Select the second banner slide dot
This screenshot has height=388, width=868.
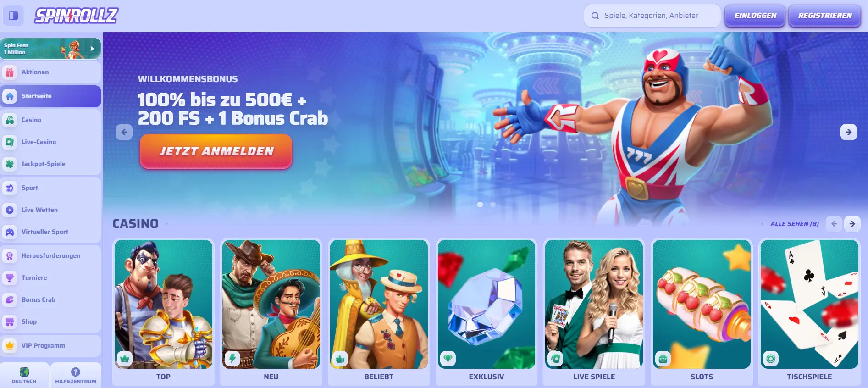pos(493,205)
